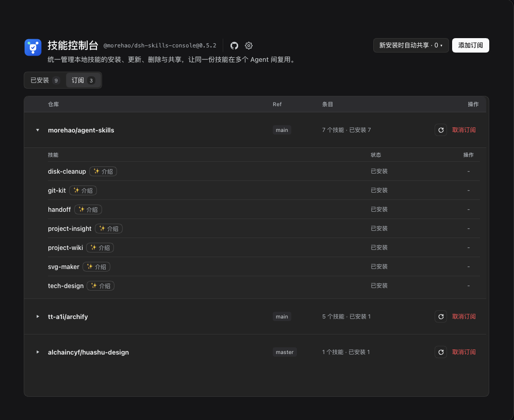The image size is (514, 420).
Task: Click the 添加订阅 button
Action: click(470, 45)
